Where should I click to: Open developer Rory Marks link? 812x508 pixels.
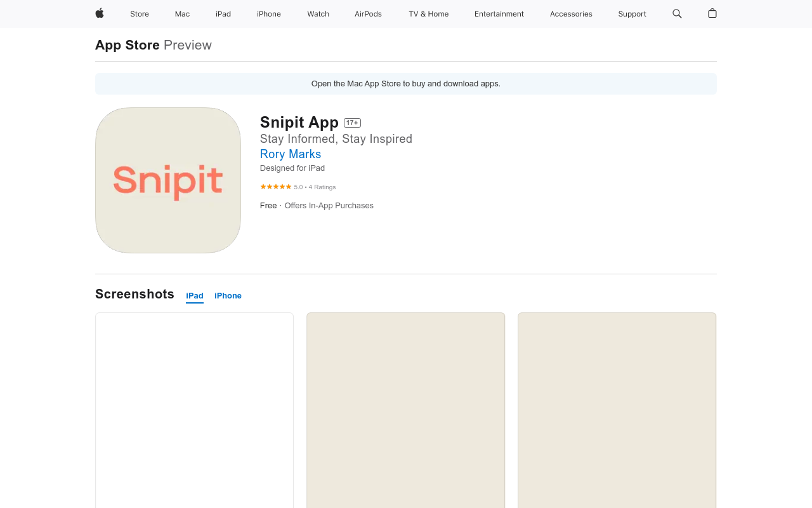291,154
